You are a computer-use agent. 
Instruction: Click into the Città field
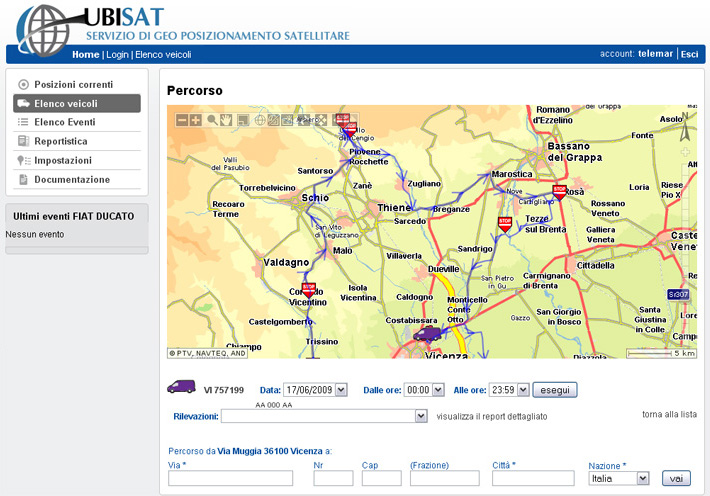click(533, 478)
